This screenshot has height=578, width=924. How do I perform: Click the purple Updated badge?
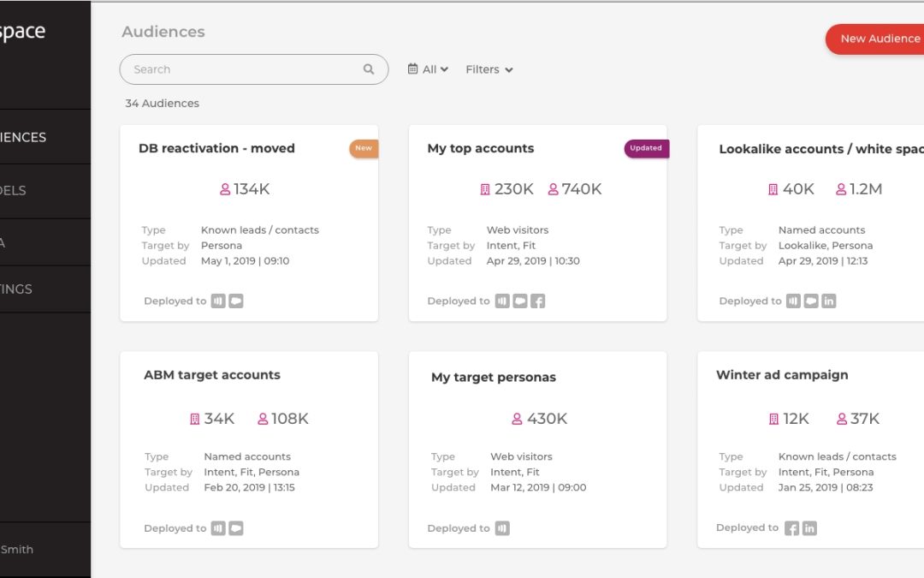click(647, 148)
